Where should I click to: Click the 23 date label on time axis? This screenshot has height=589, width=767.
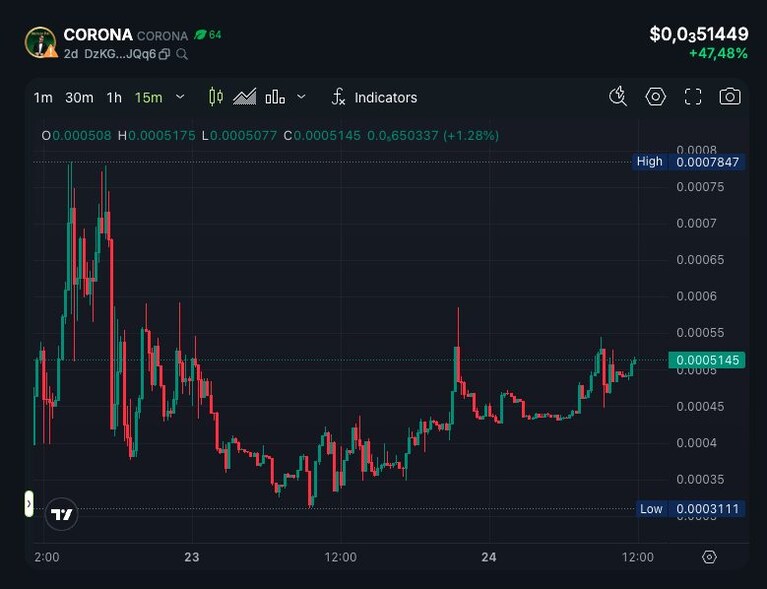(x=192, y=557)
